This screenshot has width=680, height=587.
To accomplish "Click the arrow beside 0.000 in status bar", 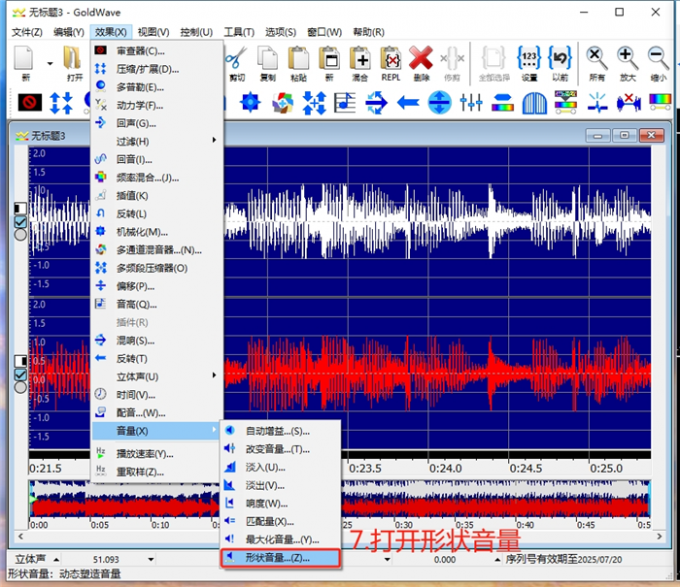I will point(497,559).
